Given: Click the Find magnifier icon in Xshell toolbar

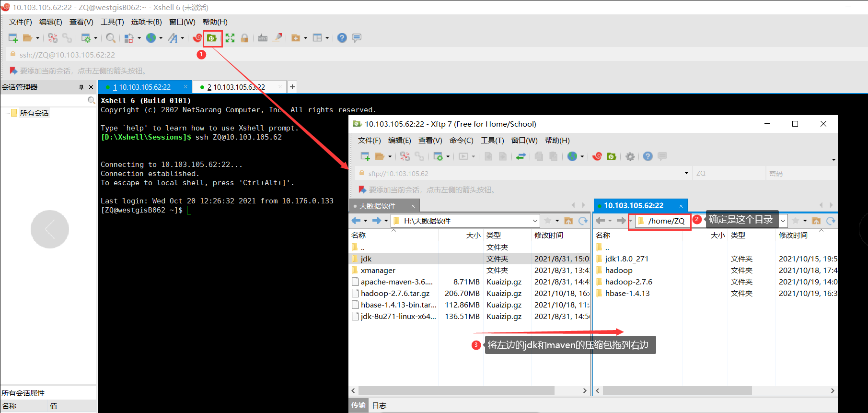Looking at the screenshot, I should pyautogui.click(x=111, y=38).
